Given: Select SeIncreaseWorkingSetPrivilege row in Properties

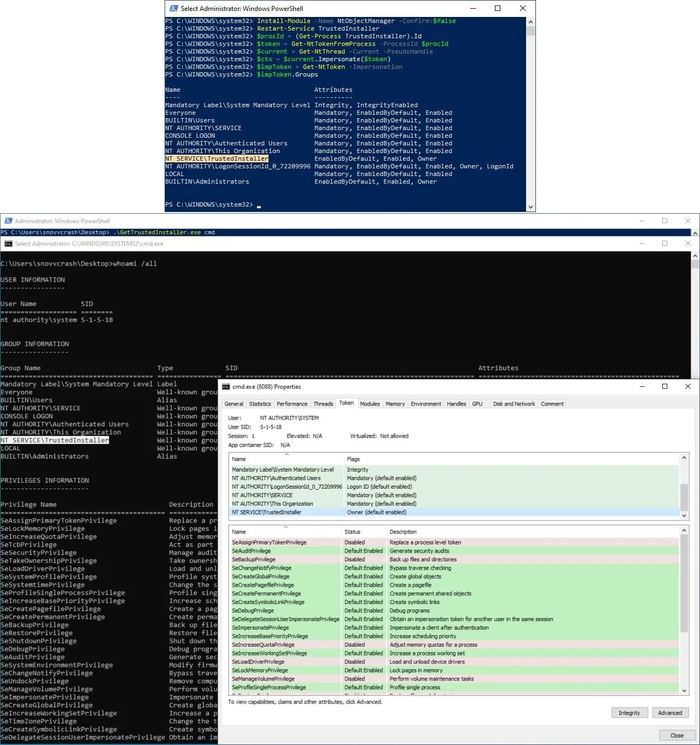Looking at the screenshot, I should pos(454,653).
